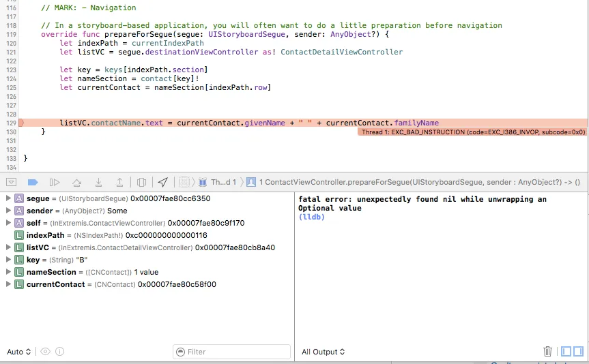
Task: Click the local variable icon beside key
Action: (19, 260)
